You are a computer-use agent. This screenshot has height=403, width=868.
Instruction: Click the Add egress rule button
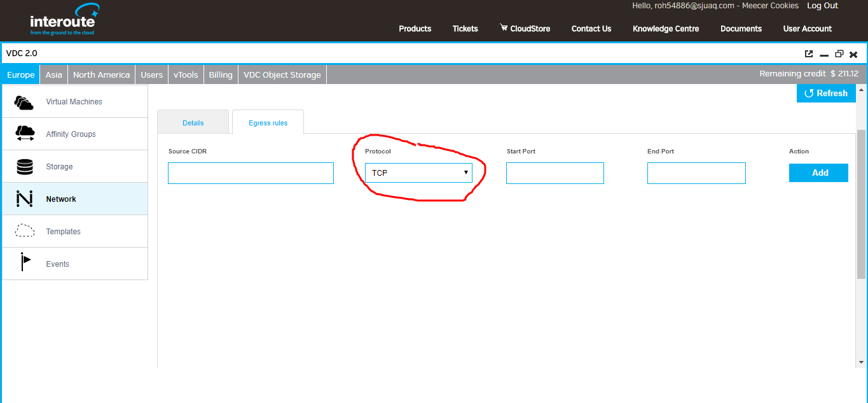pyautogui.click(x=818, y=173)
